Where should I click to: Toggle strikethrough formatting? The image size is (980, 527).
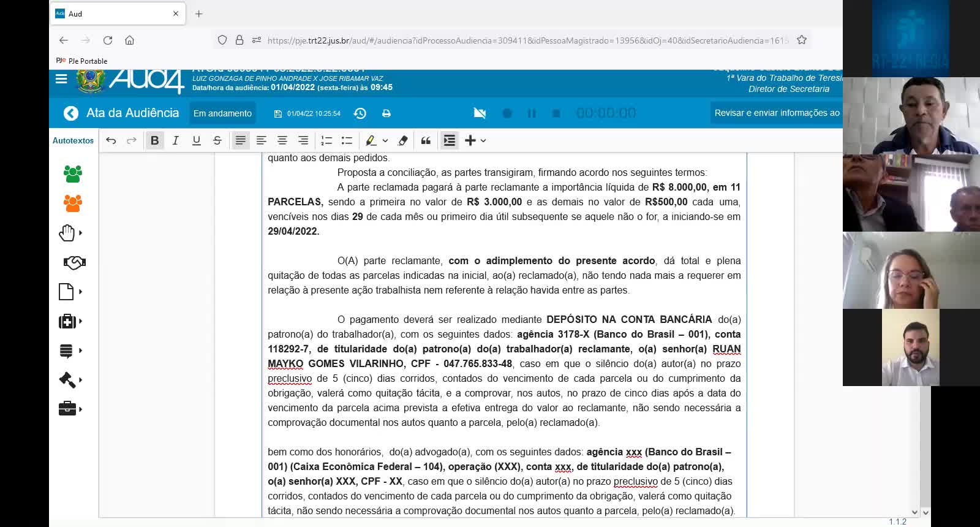tap(217, 140)
